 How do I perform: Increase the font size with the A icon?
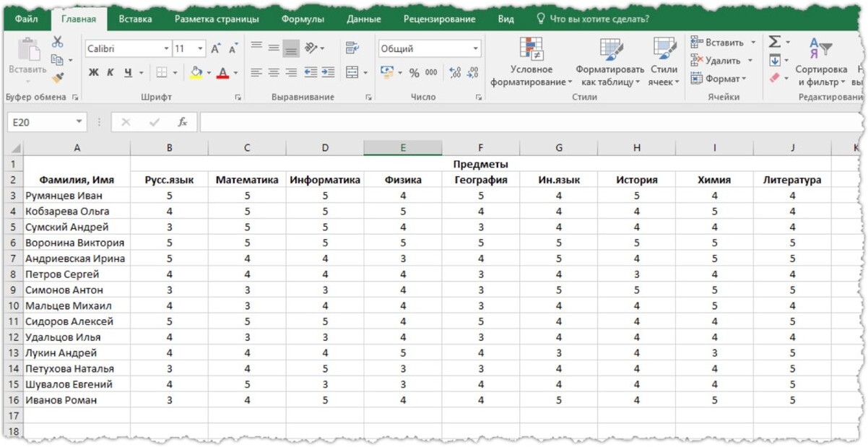(216, 49)
